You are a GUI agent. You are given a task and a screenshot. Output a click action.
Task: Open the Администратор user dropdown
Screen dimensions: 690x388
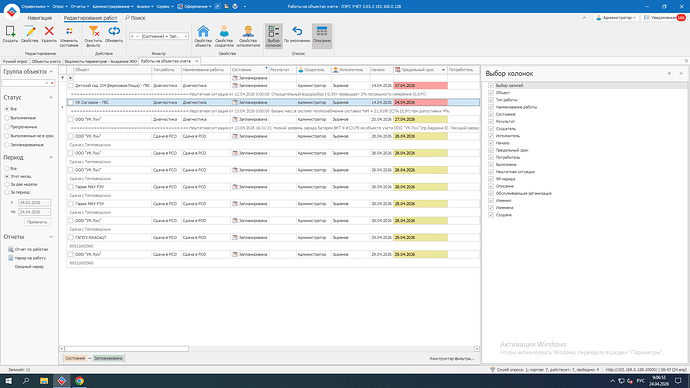(x=616, y=18)
